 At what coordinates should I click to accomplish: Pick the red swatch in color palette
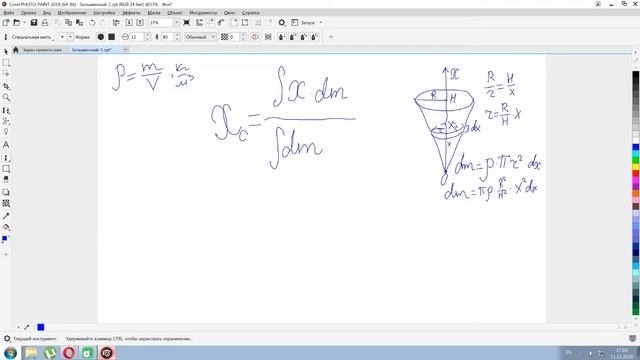636,173
